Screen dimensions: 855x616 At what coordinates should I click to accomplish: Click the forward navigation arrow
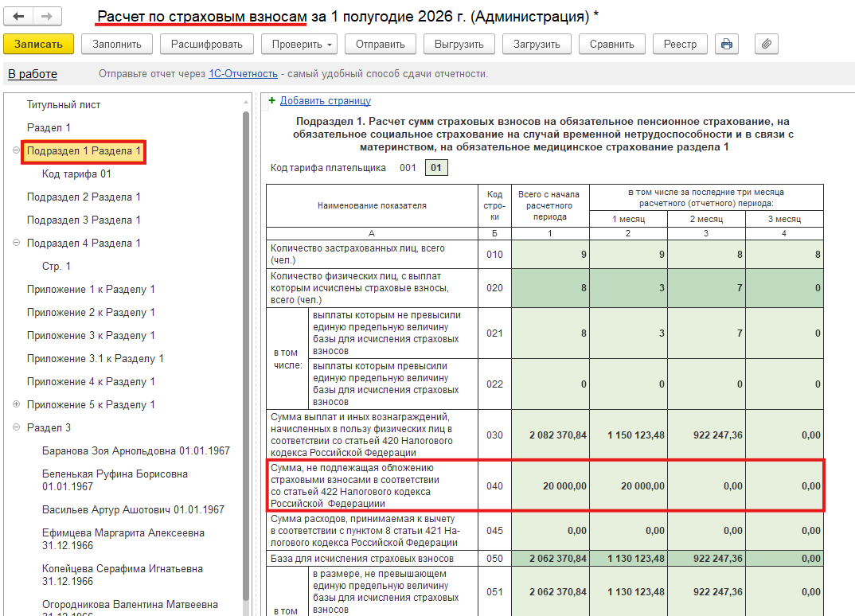(x=48, y=17)
